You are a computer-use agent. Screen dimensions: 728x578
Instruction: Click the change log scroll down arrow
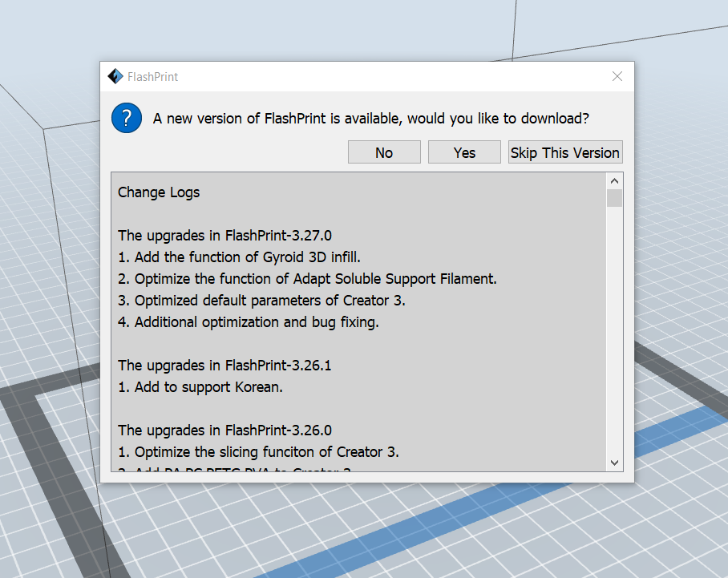[x=614, y=463]
